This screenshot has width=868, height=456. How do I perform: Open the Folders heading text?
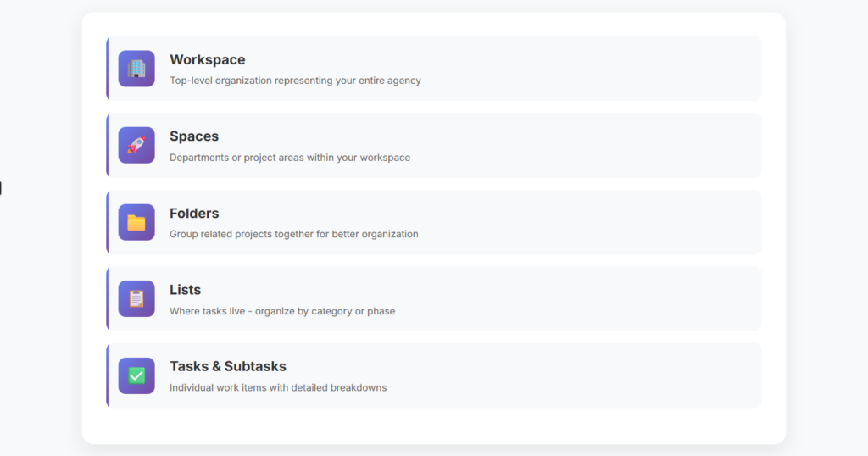click(x=194, y=213)
